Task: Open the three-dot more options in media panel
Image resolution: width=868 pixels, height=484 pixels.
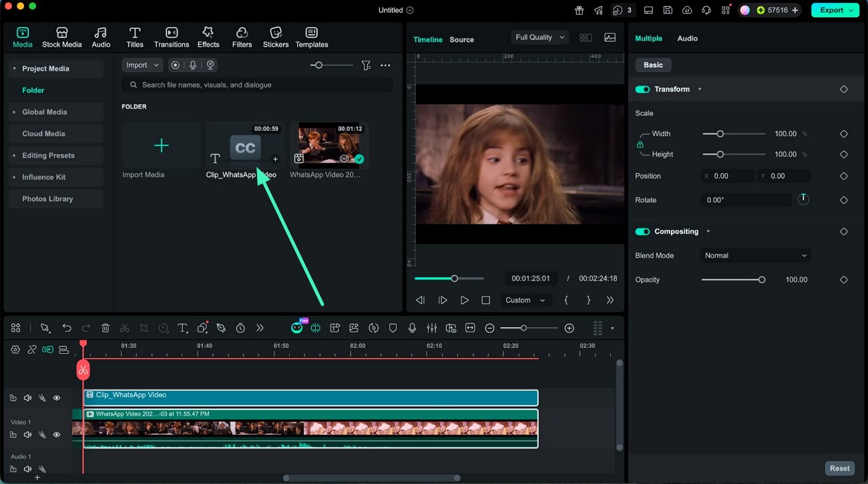Action: (385, 65)
